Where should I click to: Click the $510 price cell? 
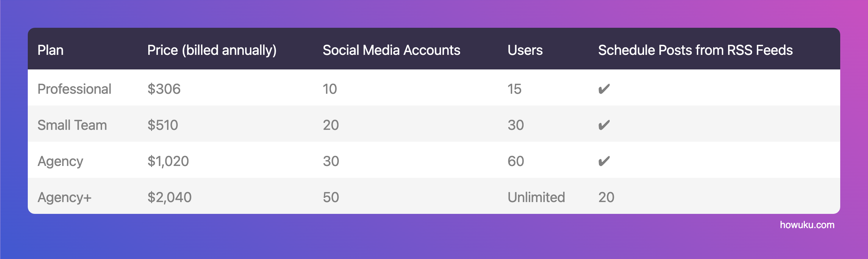click(162, 125)
